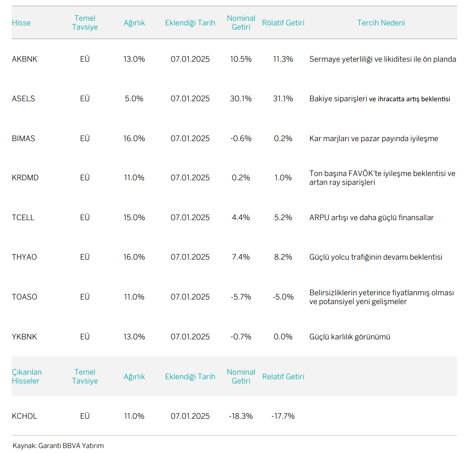Select THYAO reason Güçlü yolcu trafiğinin text

(x=376, y=257)
